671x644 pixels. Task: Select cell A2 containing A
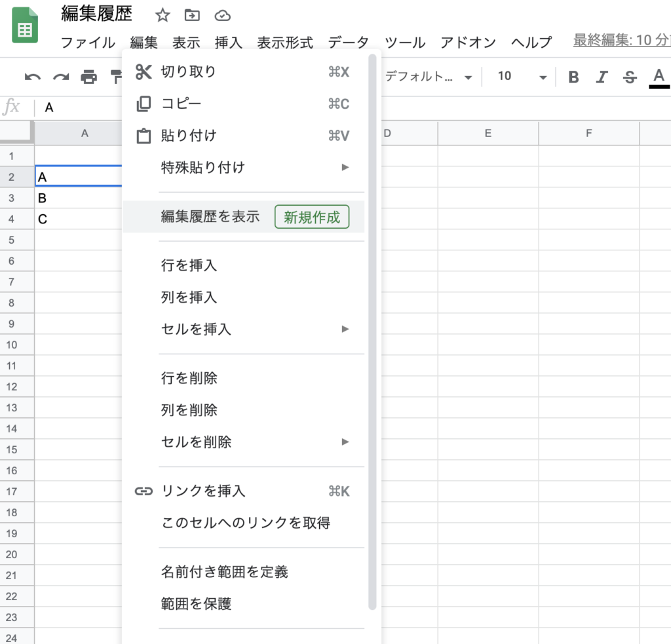[79, 176]
